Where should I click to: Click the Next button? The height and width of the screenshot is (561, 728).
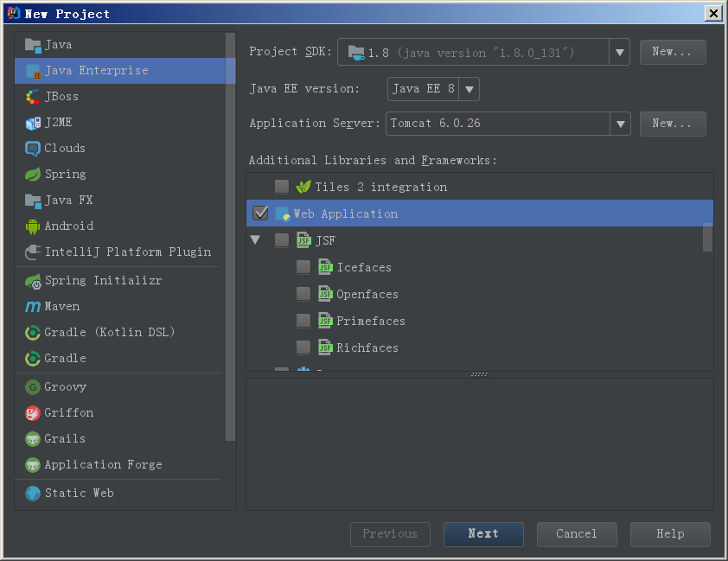coord(483,533)
